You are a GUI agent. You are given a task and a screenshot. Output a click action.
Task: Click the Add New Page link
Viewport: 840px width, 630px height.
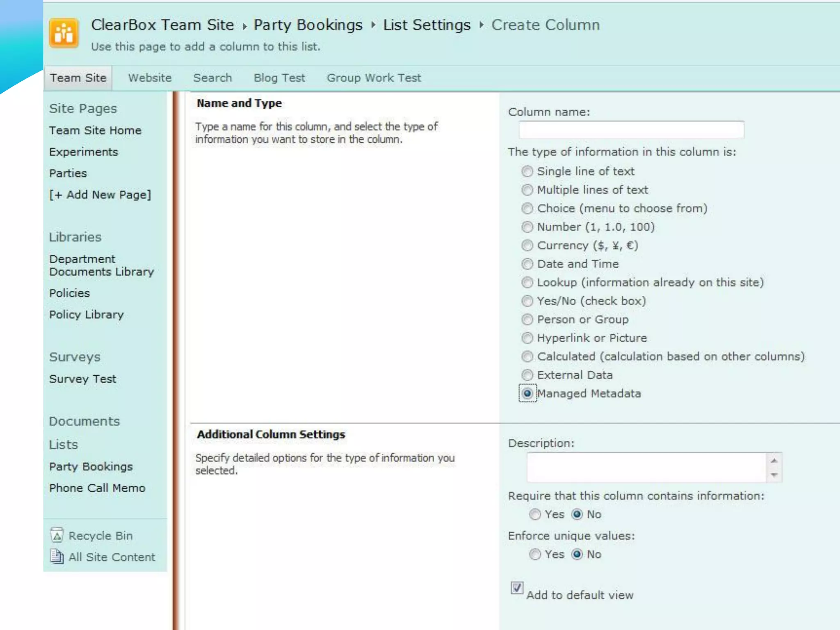click(100, 195)
